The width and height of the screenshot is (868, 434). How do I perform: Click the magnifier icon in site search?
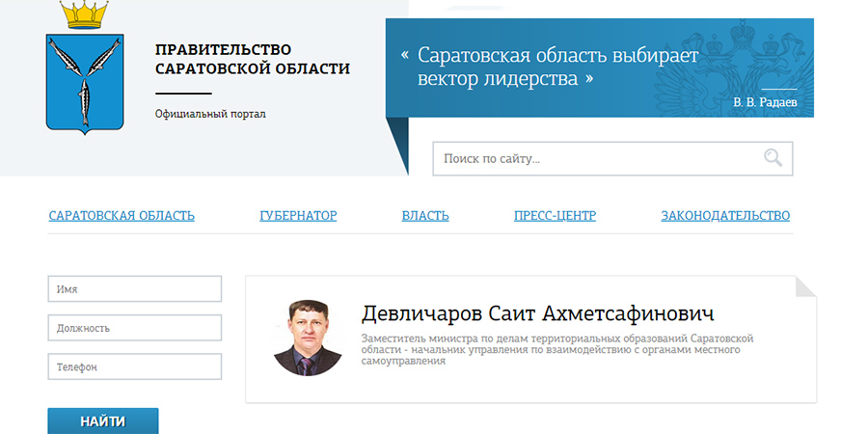pyautogui.click(x=773, y=158)
